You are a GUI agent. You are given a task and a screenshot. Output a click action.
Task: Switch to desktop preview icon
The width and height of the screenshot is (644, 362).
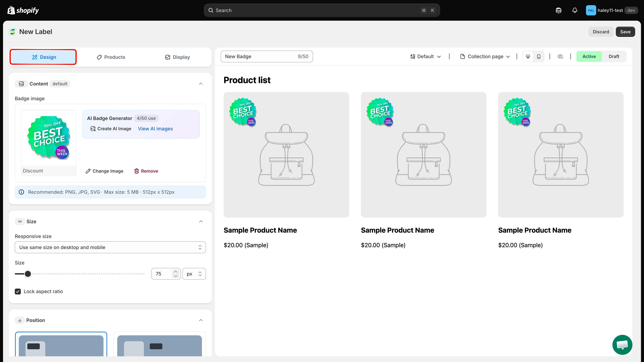(528, 56)
